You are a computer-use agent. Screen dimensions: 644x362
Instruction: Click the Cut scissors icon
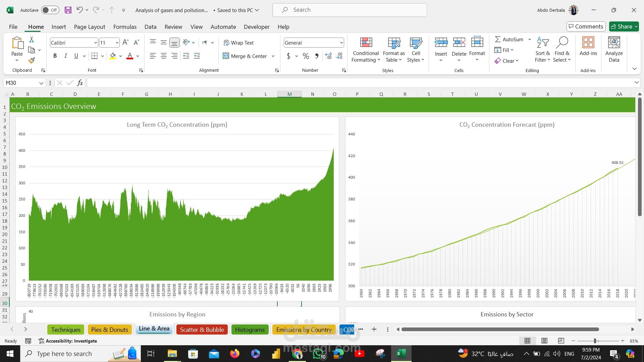click(32, 40)
